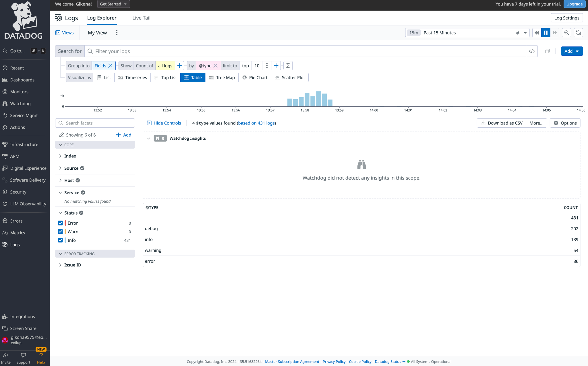This screenshot has width=588, height=366.
Task: Toggle raw query code editor
Action: [x=532, y=51]
